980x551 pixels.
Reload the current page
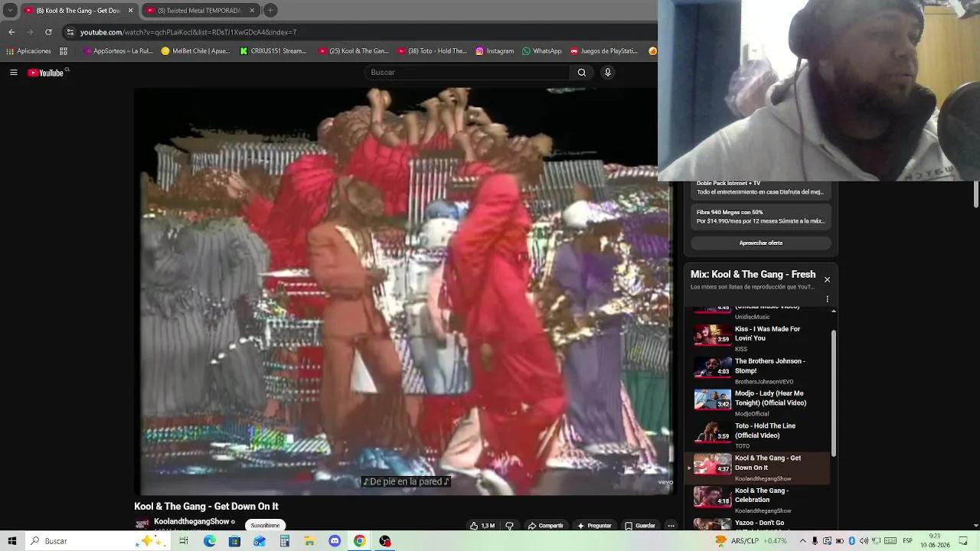48,32
